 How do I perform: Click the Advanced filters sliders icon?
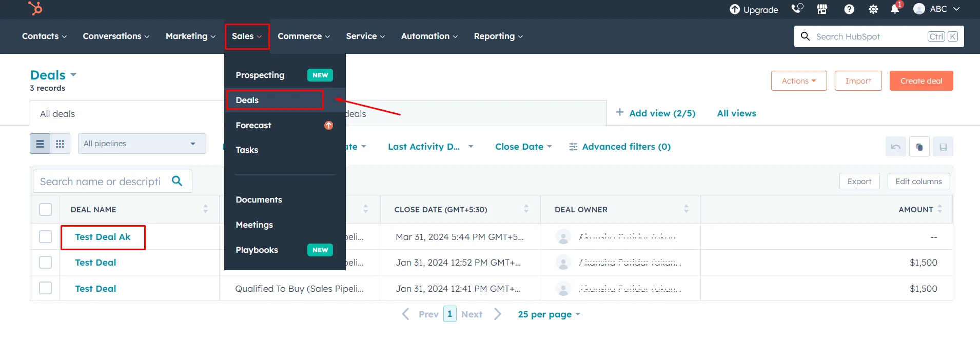tap(573, 147)
